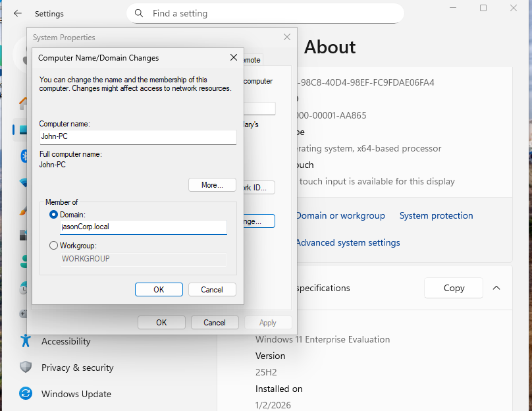
Task: Cancel the Computer Name/Domain Changes dialog
Action: [x=212, y=290]
